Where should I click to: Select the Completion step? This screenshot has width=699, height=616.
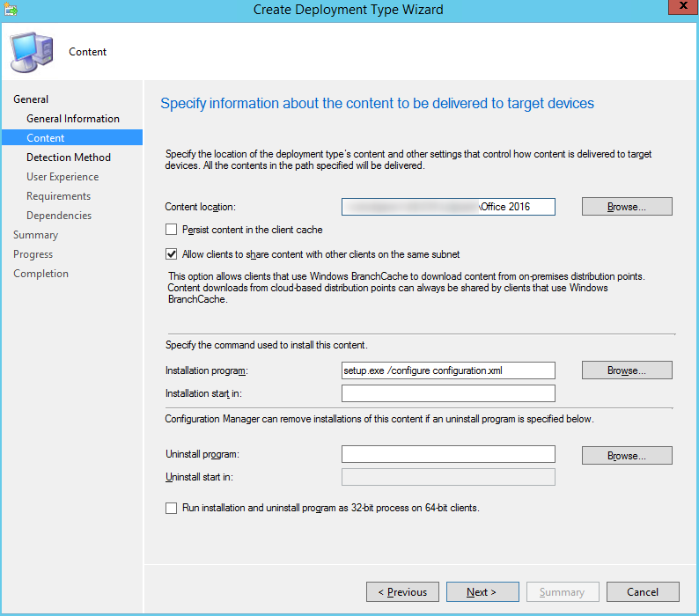(41, 274)
